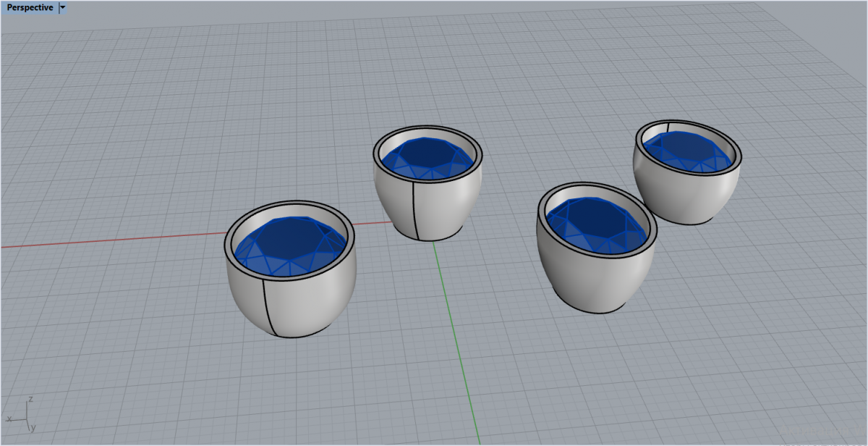The width and height of the screenshot is (868, 446).
Task: Select the seam curve on back-center bezel
Action: tap(415, 210)
